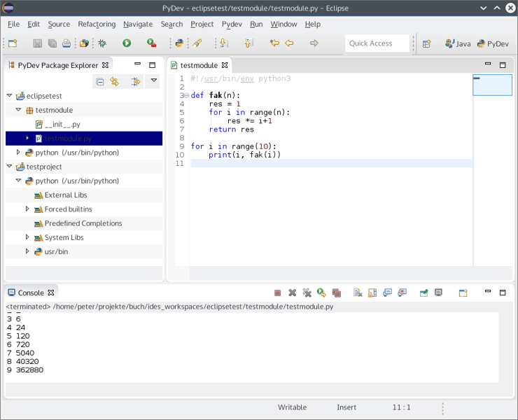Expand the Forced builtins tree node
Viewport: 518px width, 420px height.
click(x=28, y=209)
